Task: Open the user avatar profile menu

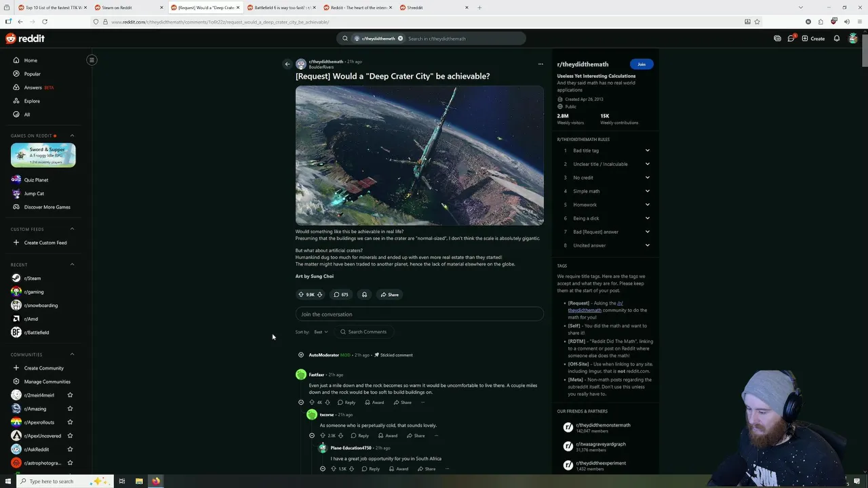Action: [853, 39]
